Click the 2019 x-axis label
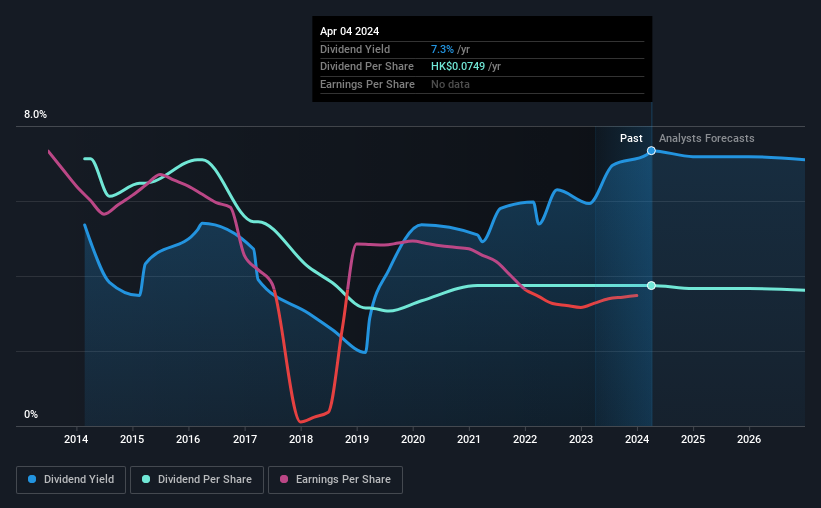821x508 pixels. pyautogui.click(x=357, y=439)
